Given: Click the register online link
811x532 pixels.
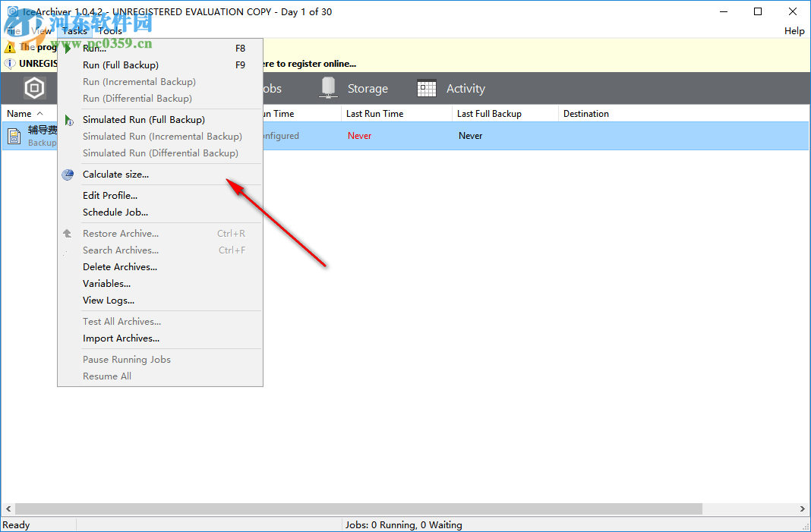Looking at the screenshot, I should click(x=311, y=64).
